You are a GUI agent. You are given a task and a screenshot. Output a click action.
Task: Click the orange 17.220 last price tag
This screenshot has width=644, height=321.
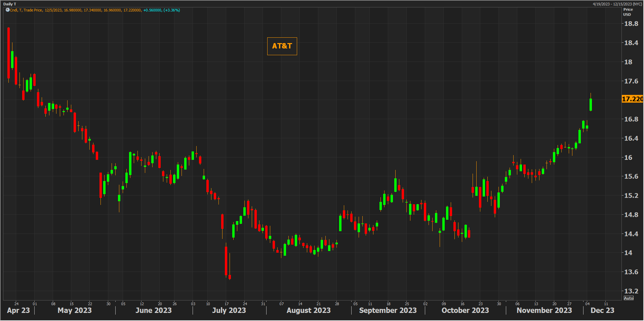click(x=632, y=99)
